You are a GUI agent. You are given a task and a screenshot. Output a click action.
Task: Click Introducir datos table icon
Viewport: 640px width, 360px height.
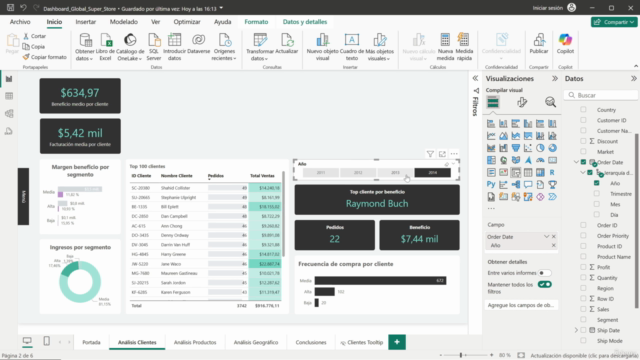[x=174, y=47]
